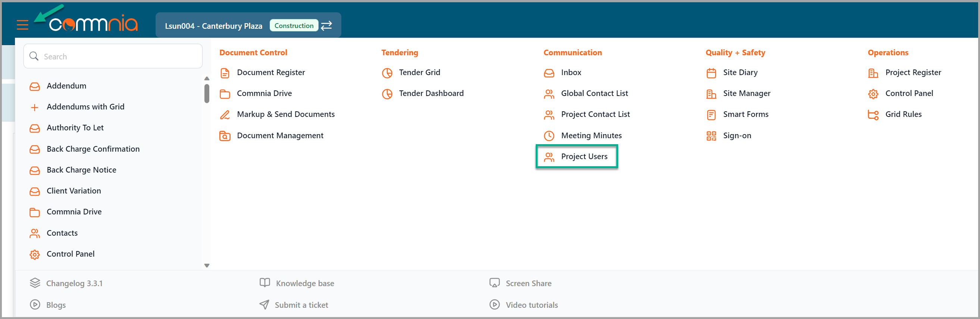Click the Addendums with Grid plus icon
The image size is (980, 319).
pos(35,108)
